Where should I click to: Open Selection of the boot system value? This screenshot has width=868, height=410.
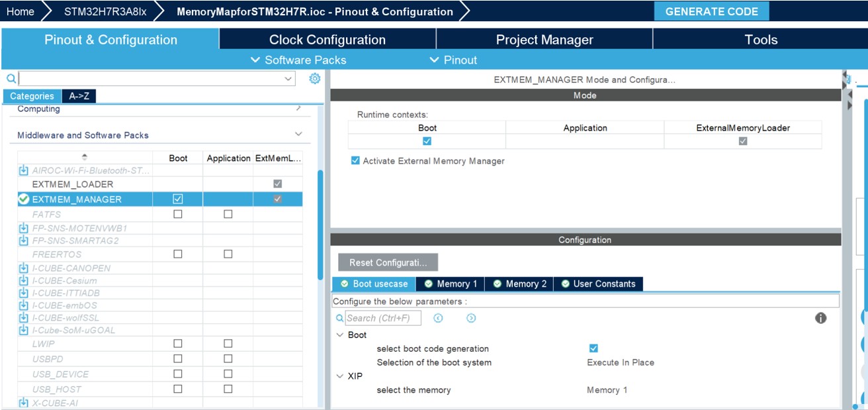point(621,362)
